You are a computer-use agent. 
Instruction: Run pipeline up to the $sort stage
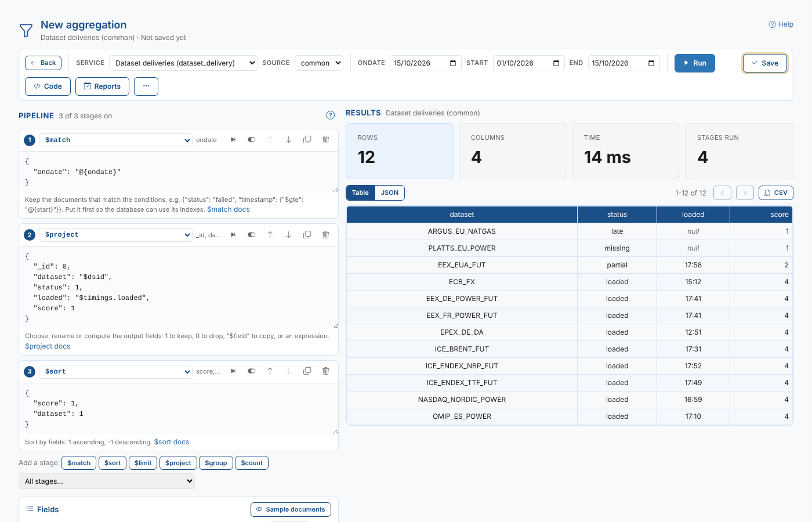(233, 371)
